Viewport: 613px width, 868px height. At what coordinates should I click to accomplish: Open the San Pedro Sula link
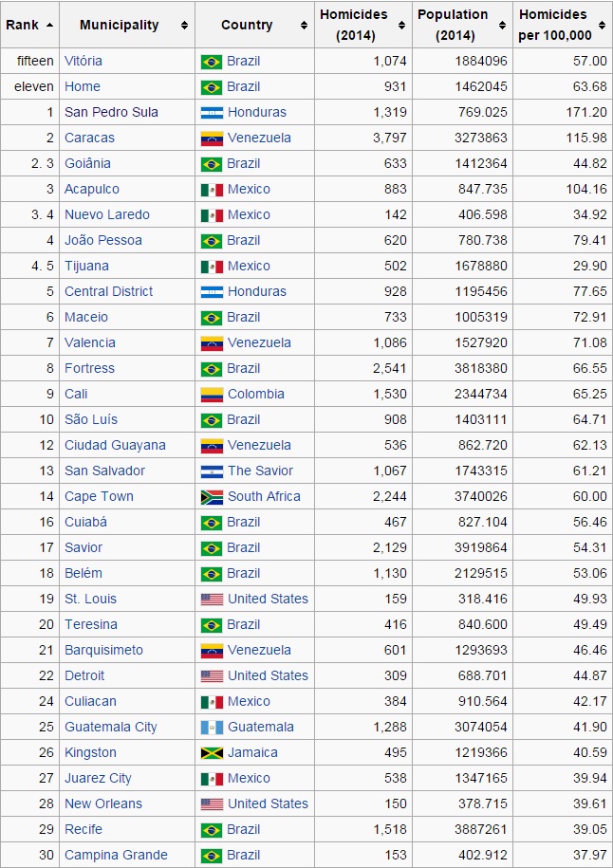pos(111,112)
